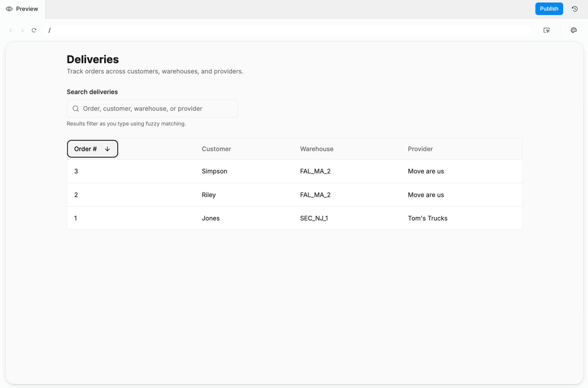Click the Warehouse column header
This screenshot has width=588, height=388.
click(x=317, y=149)
